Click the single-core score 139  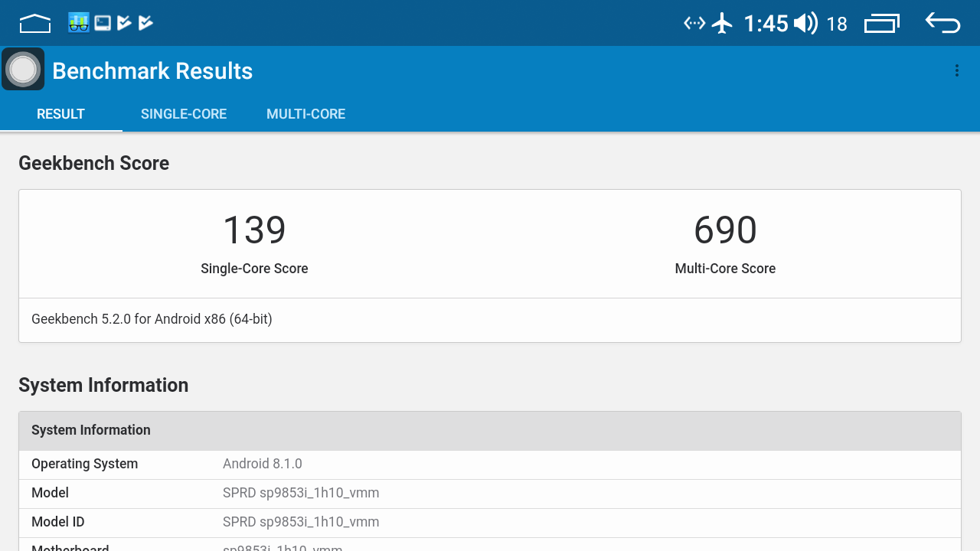point(254,230)
